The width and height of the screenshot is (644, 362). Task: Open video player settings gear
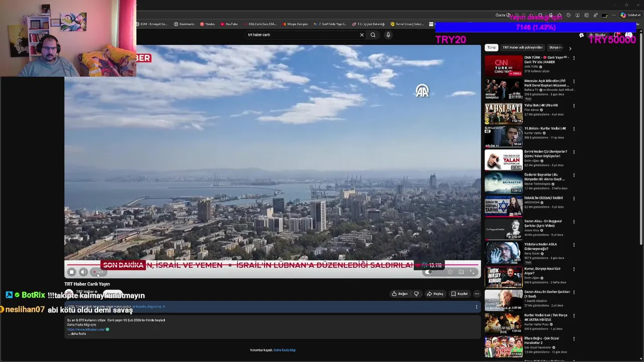pyautogui.click(x=450, y=272)
